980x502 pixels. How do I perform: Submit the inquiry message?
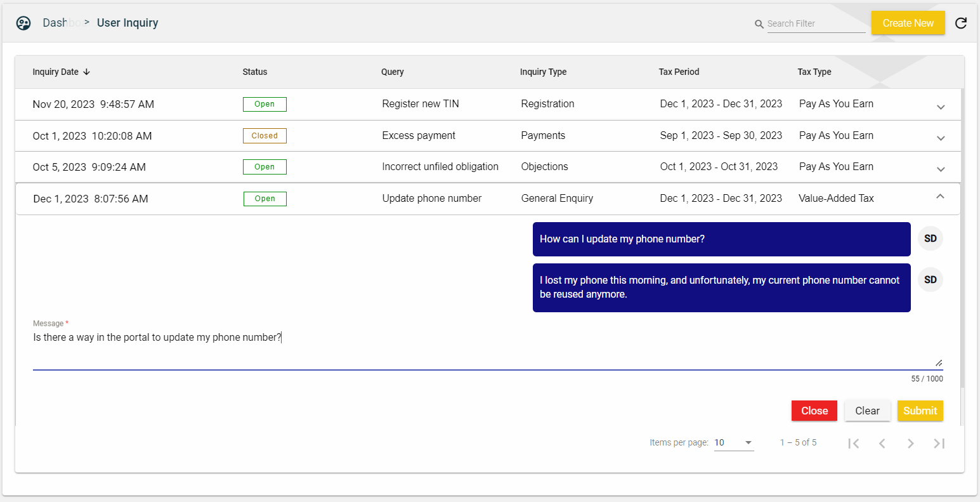pyautogui.click(x=920, y=411)
